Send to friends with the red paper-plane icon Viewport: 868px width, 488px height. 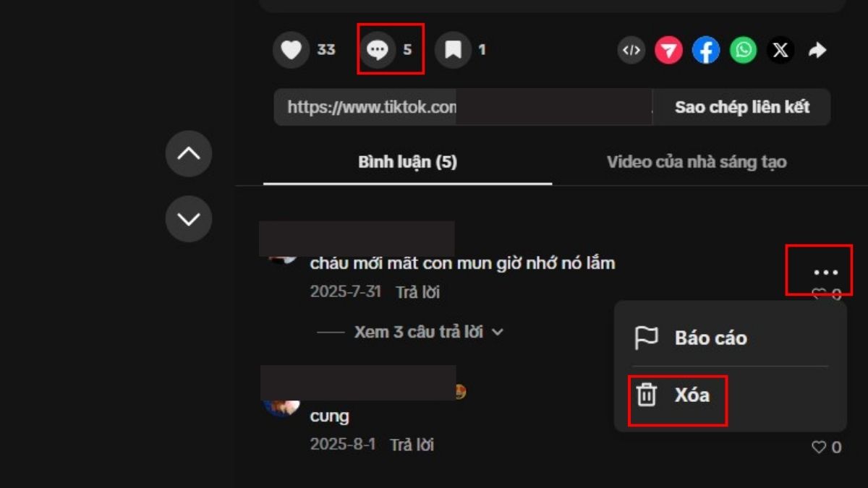[x=669, y=51]
